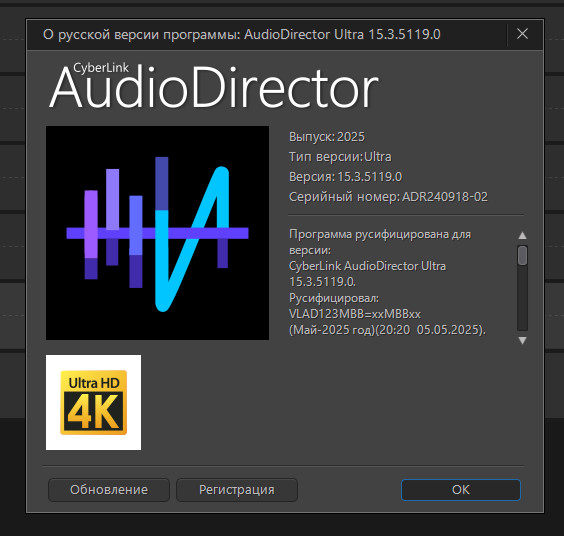This screenshot has height=536, width=564.
Task: Click the empty scrollbar track below thumb
Action: coord(522,298)
